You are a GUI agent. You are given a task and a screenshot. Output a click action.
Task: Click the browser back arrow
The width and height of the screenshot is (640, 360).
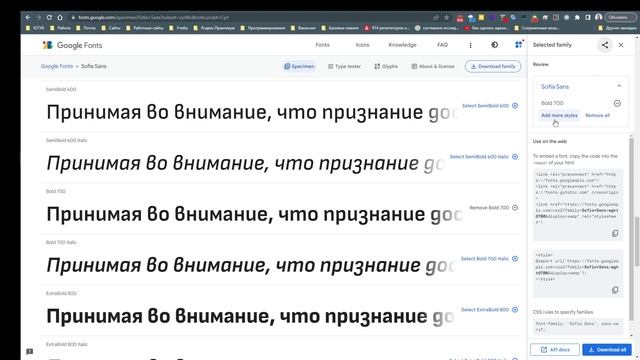click(28, 18)
